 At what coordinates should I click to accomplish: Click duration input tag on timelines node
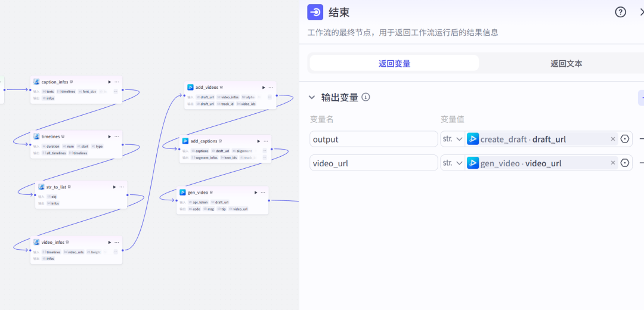click(x=51, y=146)
